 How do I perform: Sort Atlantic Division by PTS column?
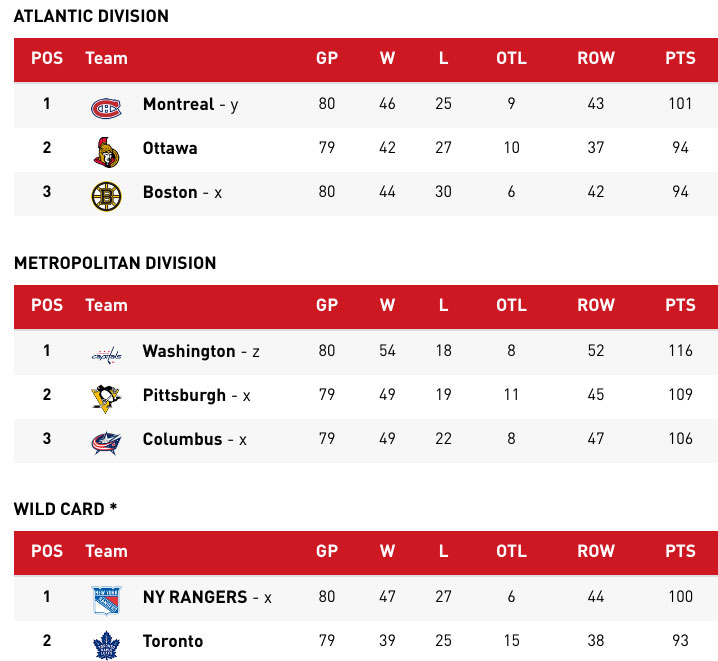[x=680, y=58]
